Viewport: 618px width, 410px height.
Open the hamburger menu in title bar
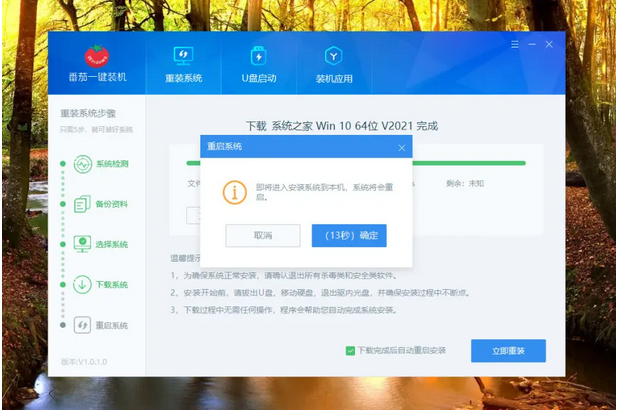(x=515, y=45)
